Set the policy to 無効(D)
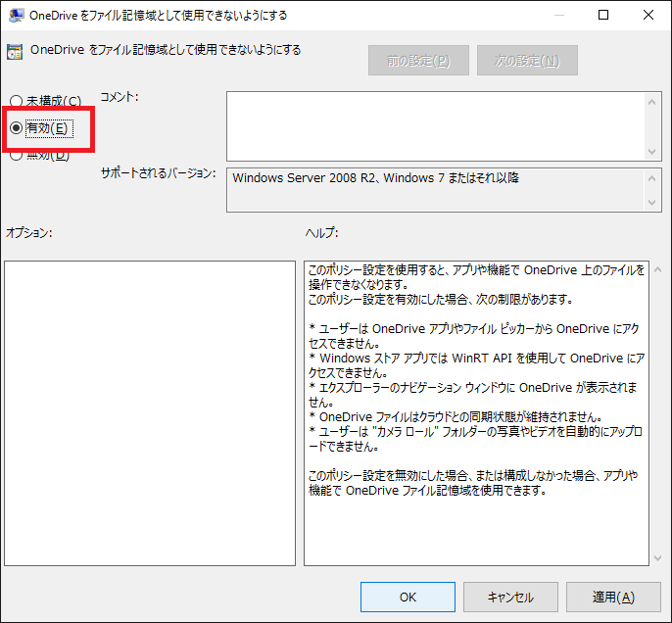672x623 pixels. pyautogui.click(x=16, y=154)
